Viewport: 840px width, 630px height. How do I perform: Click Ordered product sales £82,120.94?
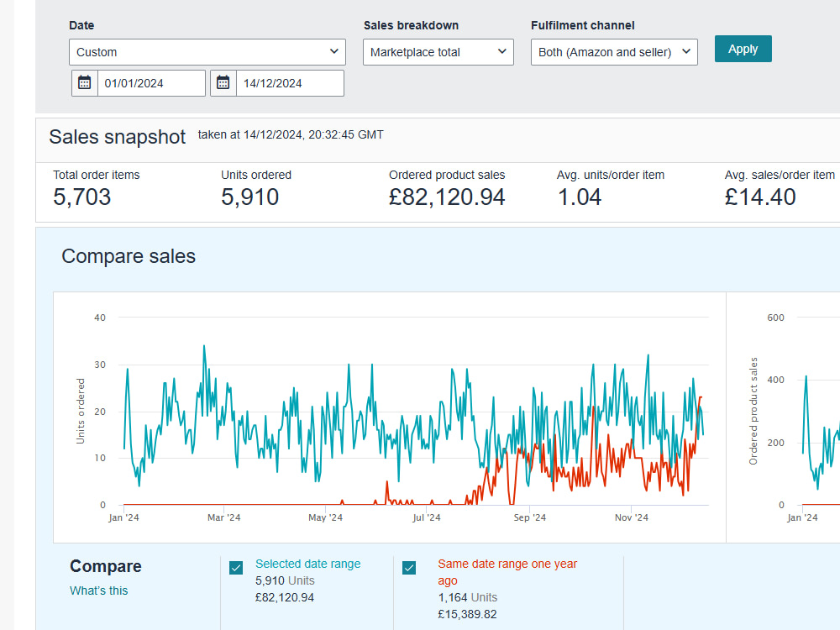(x=447, y=197)
